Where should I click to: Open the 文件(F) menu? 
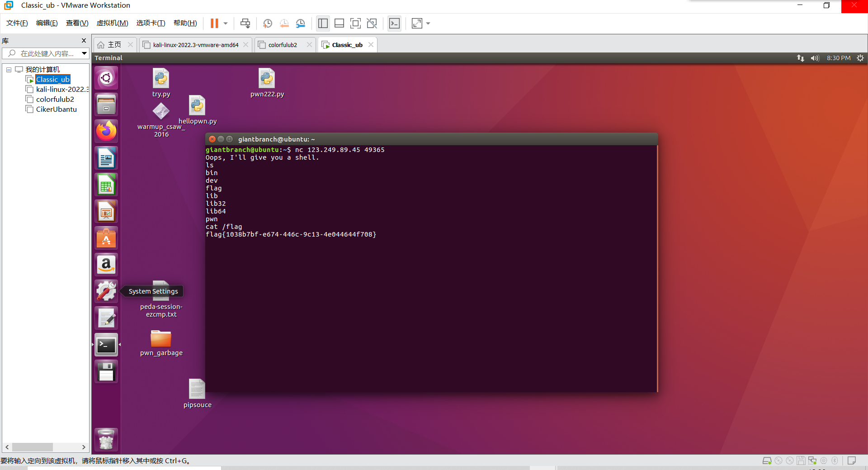click(17, 23)
